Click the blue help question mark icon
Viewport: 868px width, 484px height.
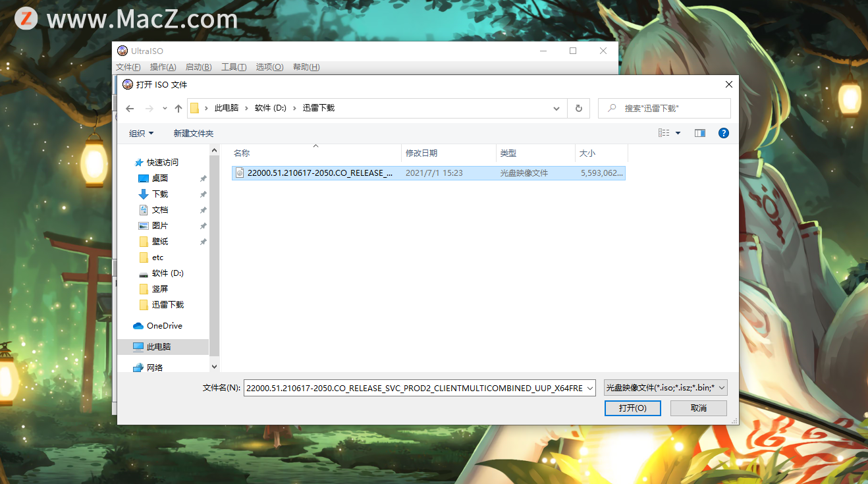[x=724, y=133]
